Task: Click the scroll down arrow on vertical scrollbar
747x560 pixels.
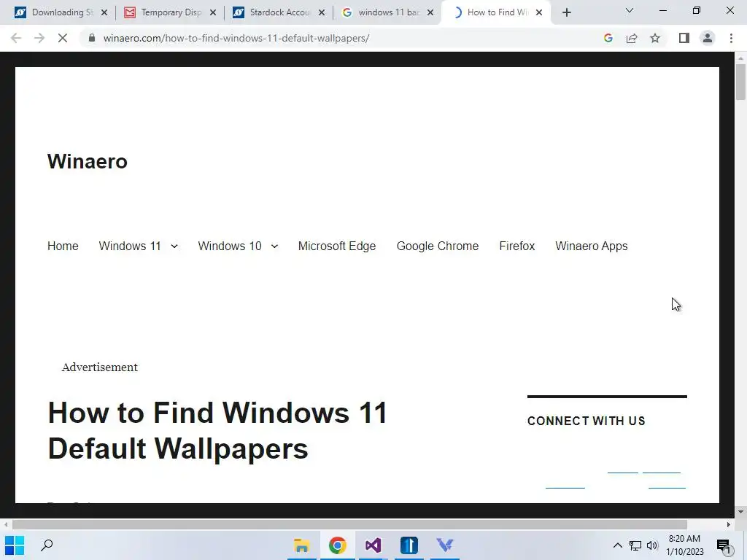Action: [x=740, y=512]
